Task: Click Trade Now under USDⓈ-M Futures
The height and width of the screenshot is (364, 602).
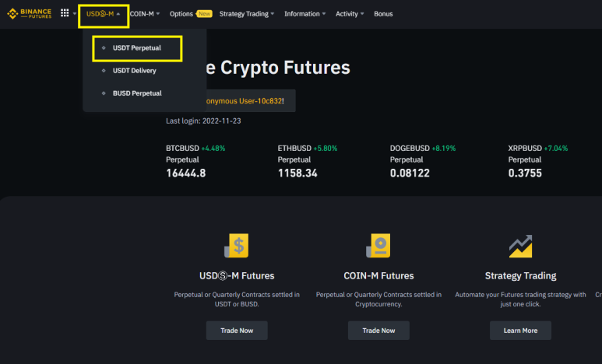Action: pyautogui.click(x=237, y=331)
